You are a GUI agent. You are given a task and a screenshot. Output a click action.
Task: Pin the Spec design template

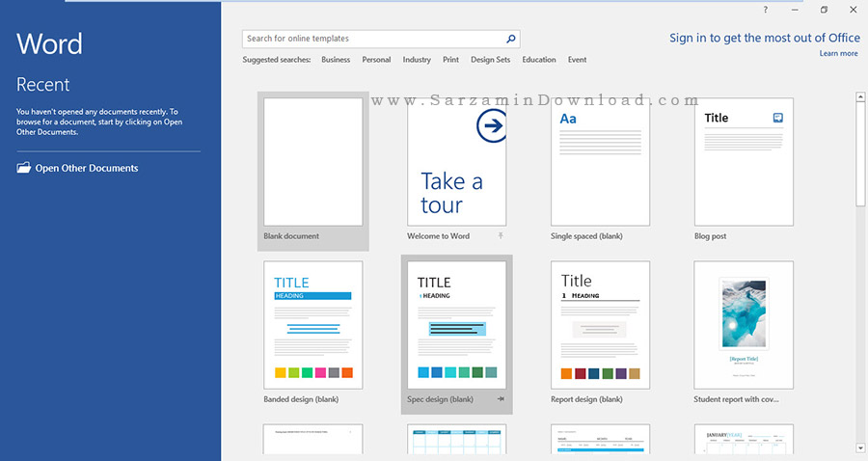[x=501, y=399]
